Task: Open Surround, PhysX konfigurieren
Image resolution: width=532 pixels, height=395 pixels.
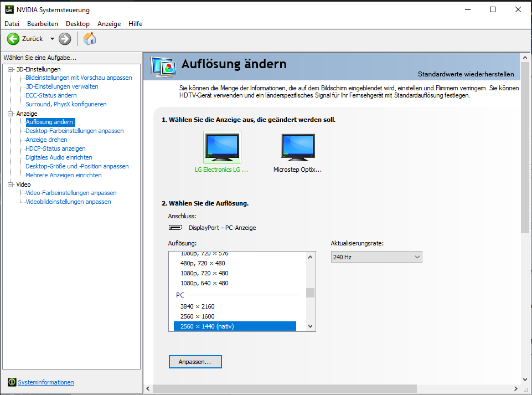Action: tap(66, 104)
